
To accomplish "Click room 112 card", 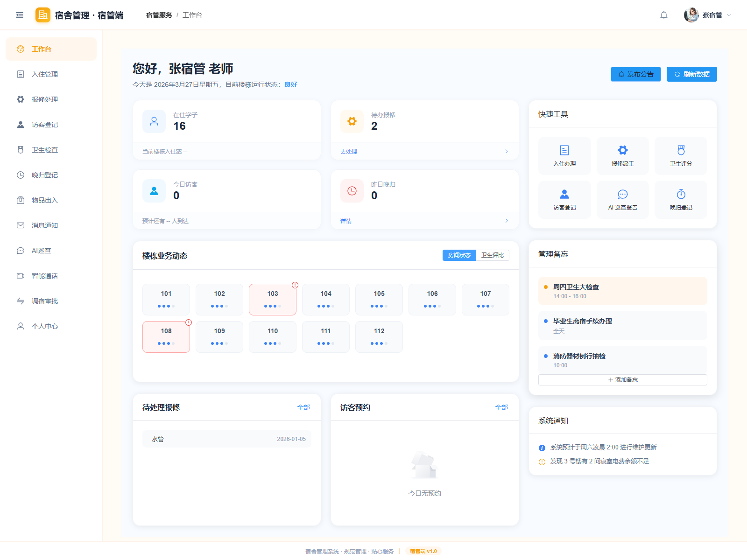I will click(379, 337).
